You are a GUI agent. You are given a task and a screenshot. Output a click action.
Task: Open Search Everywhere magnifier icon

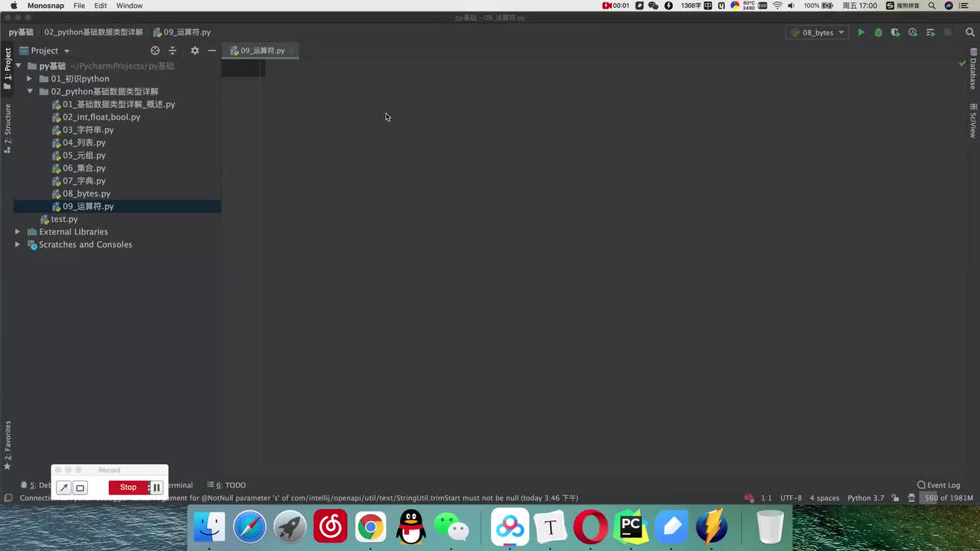(x=970, y=32)
